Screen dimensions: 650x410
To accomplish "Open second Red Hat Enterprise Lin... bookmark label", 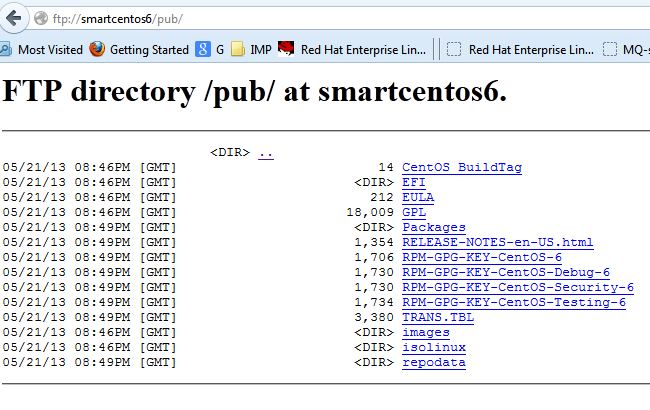I will coord(531,50).
